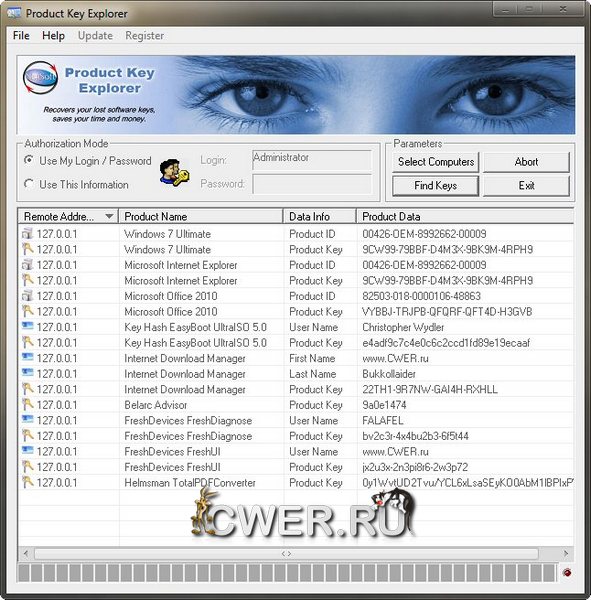Select Use This Information radio button
The image size is (591, 600).
[28, 184]
